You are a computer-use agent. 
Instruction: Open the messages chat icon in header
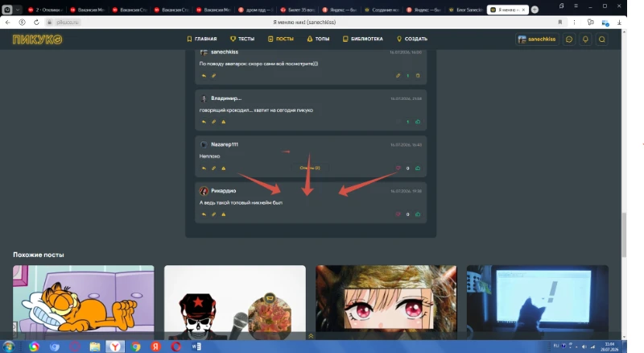pyautogui.click(x=569, y=39)
